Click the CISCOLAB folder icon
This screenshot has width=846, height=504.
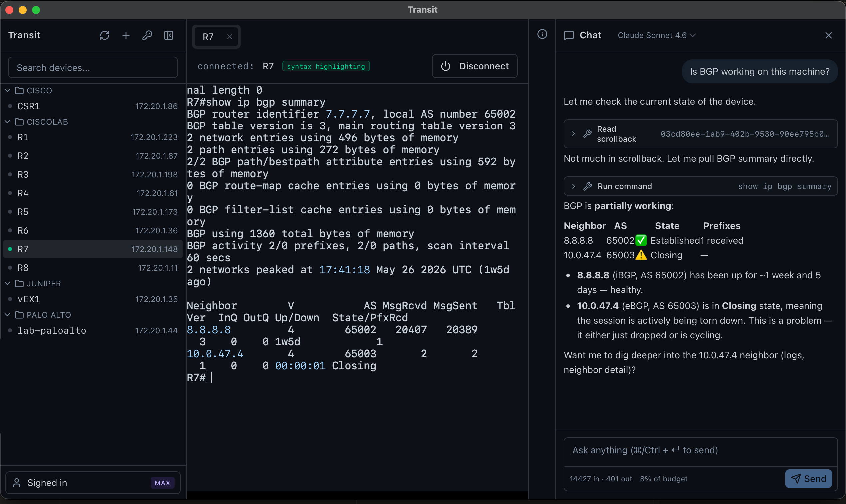tap(19, 122)
